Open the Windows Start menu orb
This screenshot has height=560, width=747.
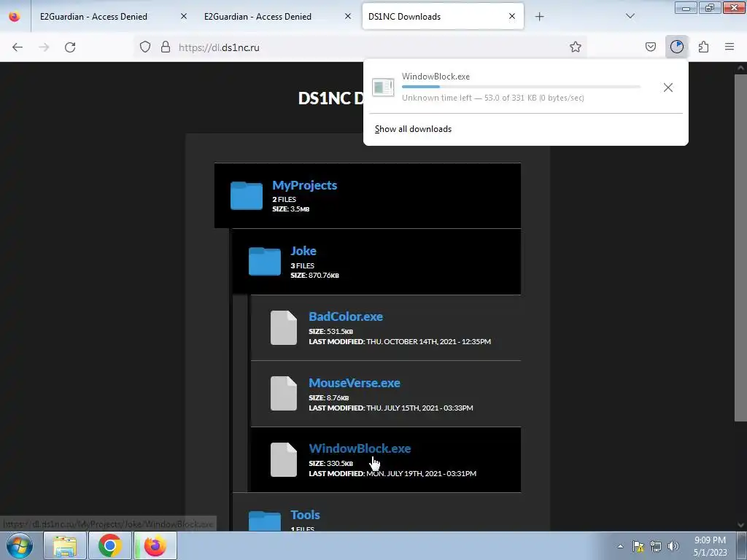(x=20, y=545)
